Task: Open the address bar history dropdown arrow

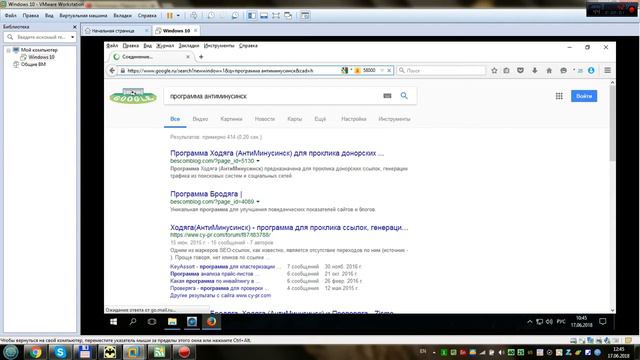Action: (x=382, y=71)
